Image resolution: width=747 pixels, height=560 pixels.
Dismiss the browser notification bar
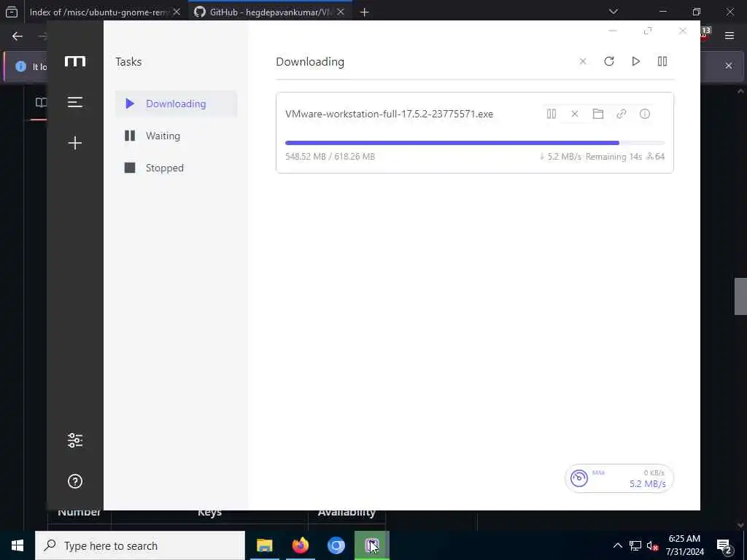coord(729,66)
